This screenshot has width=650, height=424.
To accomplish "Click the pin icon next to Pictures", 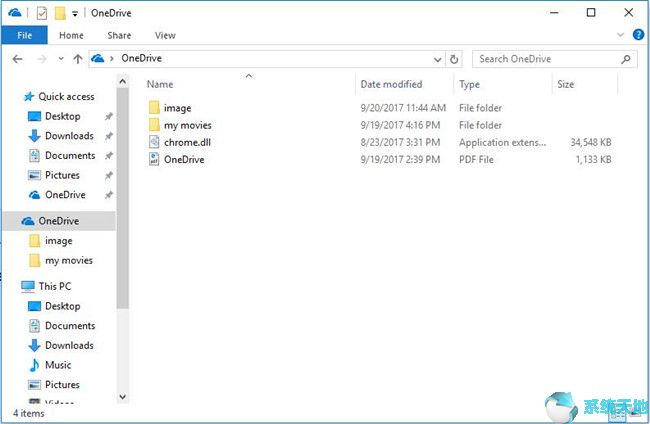I will 109,175.
